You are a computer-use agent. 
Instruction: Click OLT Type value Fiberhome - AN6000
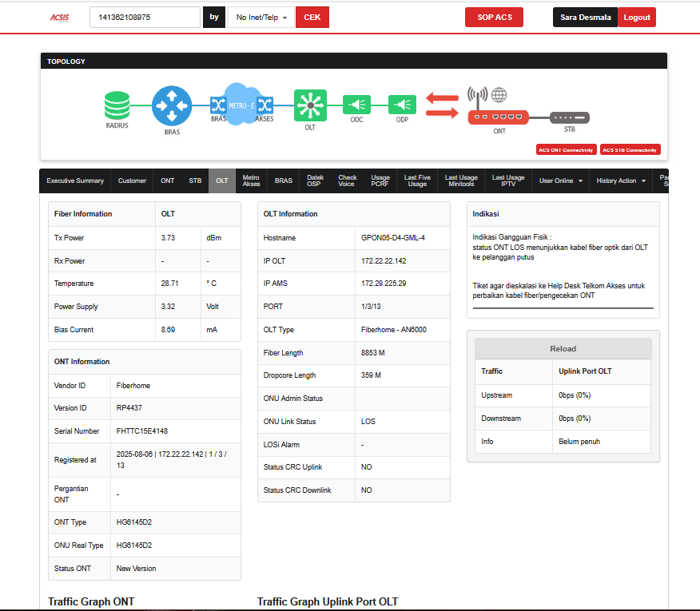(x=394, y=330)
